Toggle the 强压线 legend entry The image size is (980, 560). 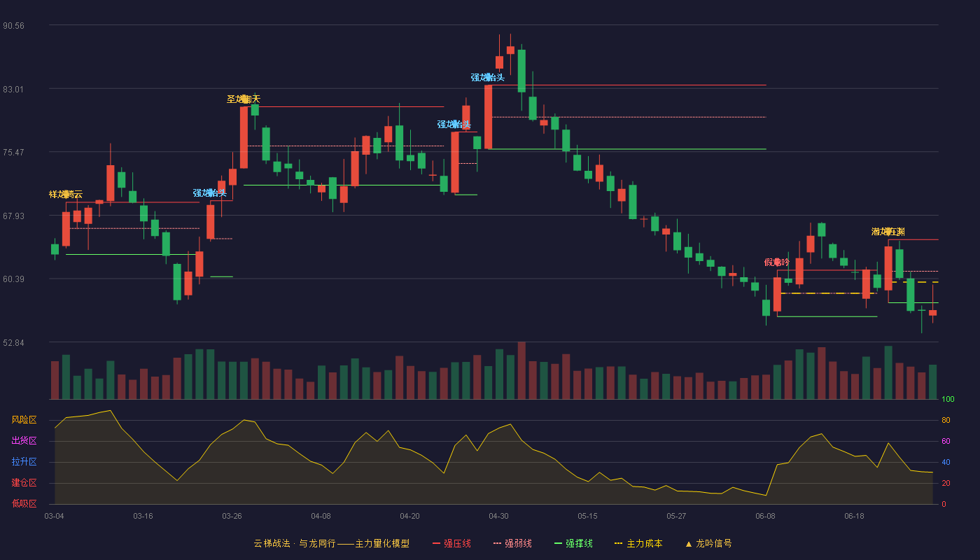tap(451, 543)
